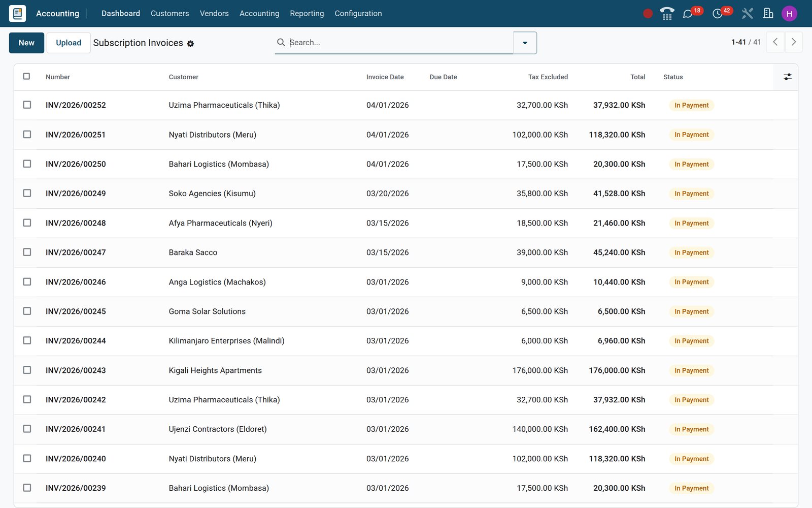Image resolution: width=812 pixels, height=508 pixels.
Task: Check the box for INV/2026/00247
Action: click(27, 252)
